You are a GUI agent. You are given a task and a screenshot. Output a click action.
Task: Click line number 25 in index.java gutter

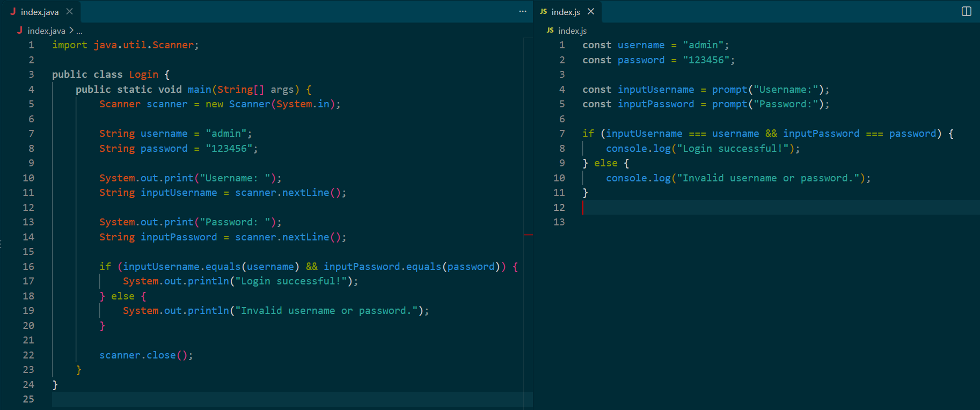tap(28, 399)
